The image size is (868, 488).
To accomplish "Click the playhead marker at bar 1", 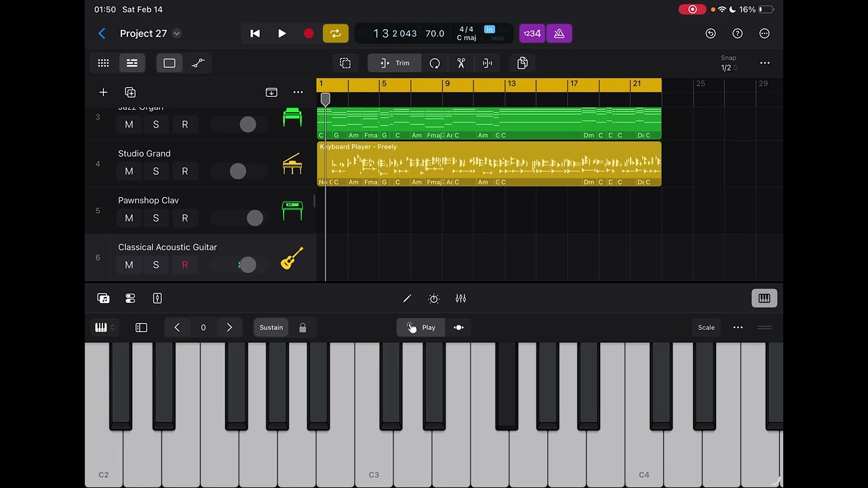I will point(325,99).
